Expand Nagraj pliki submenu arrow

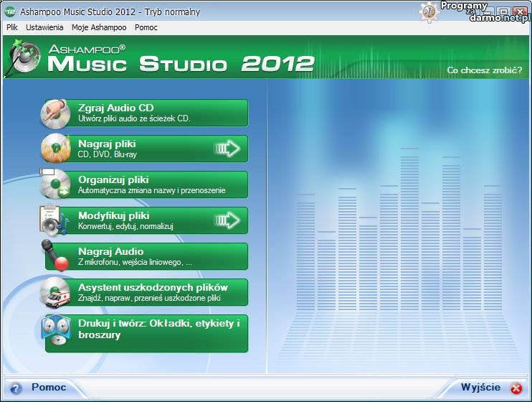click(x=227, y=149)
